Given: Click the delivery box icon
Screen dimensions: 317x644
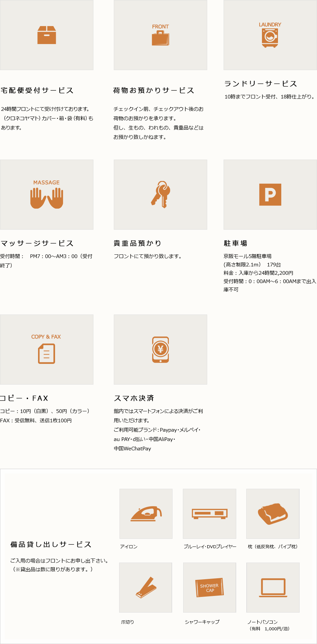Looking at the screenshot, I should pos(47,35).
